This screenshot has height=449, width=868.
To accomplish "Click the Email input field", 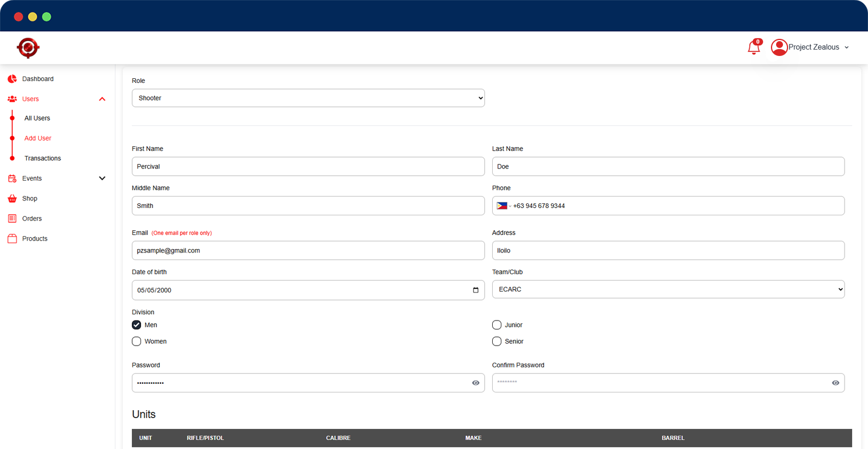I will (x=308, y=250).
